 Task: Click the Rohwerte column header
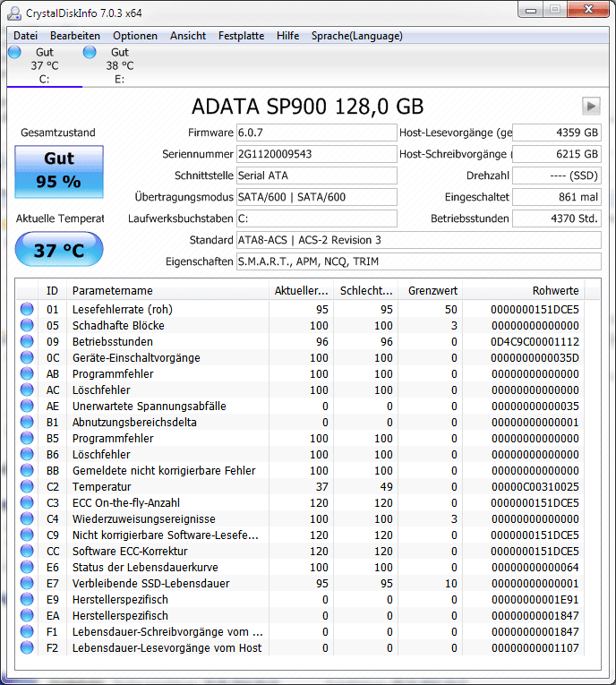[524, 290]
